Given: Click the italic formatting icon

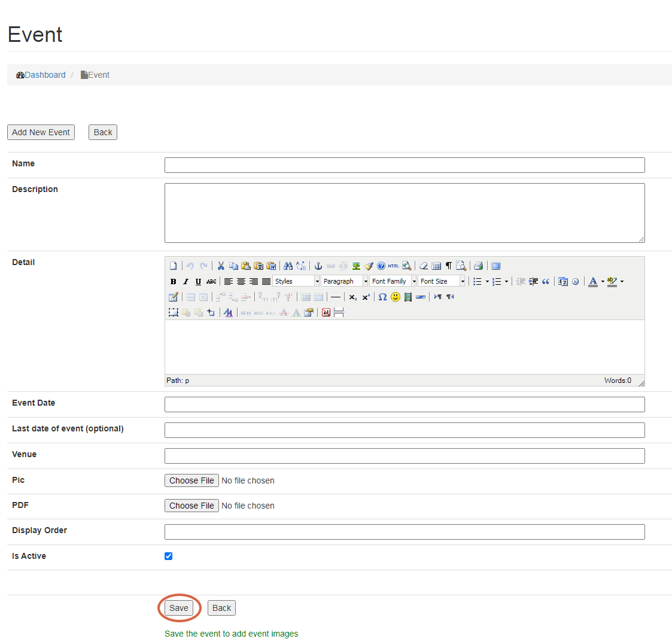Looking at the screenshot, I should click(x=186, y=281).
